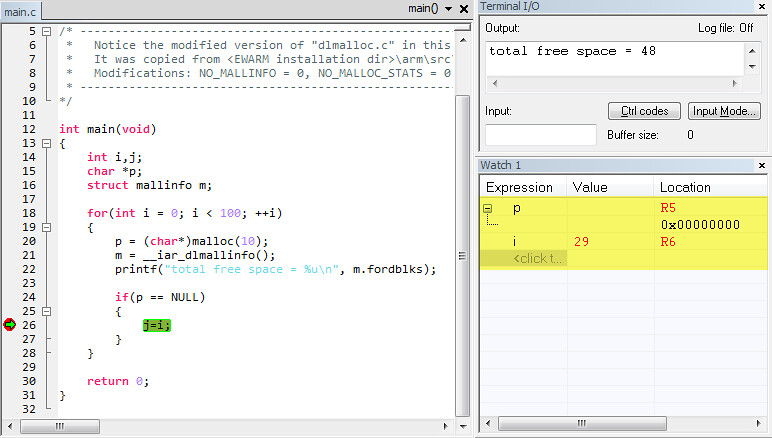Click the return 0; statement
Image resolution: width=772 pixels, height=438 pixels.
pyautogui.click(x=118, y=381)
